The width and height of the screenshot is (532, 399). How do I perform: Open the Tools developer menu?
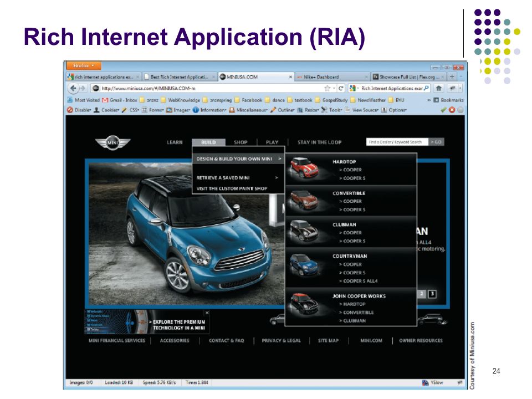tap(332, 110)
